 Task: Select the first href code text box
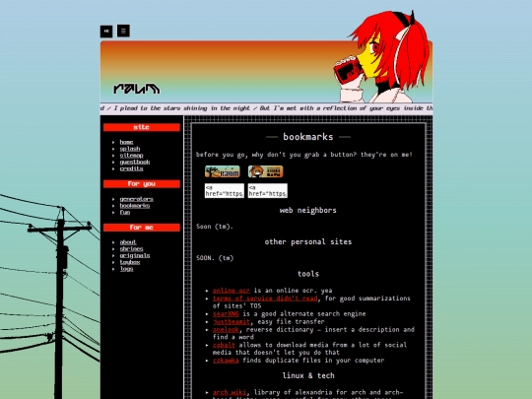click(225, 191)
